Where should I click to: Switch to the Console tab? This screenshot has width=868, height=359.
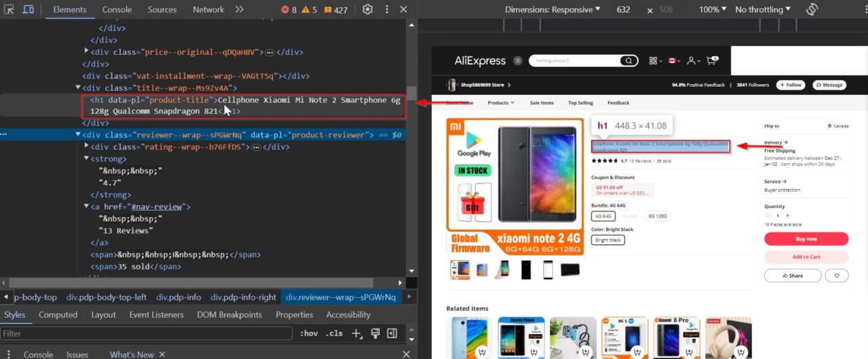tap(117, 9)
